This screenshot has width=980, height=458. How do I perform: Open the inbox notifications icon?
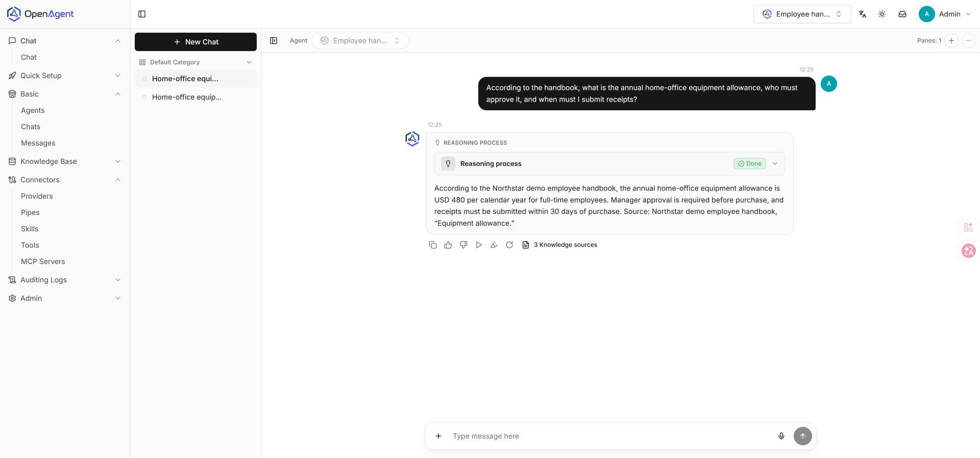click(x=902, y=14)
